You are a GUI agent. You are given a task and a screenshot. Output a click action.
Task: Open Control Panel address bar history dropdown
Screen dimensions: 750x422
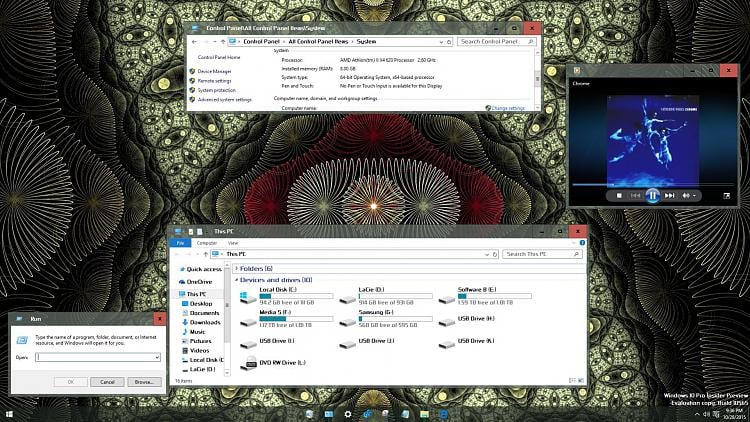click(441, 42)
